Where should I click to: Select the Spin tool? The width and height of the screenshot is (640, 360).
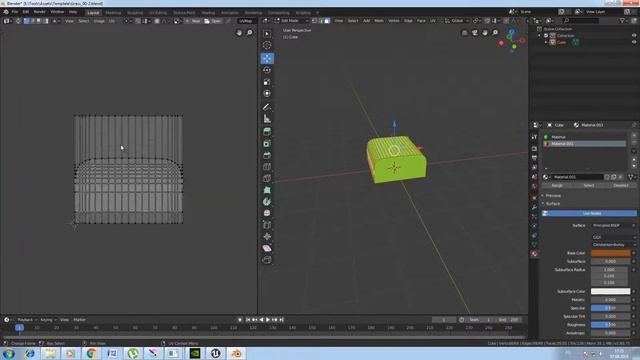267,202
